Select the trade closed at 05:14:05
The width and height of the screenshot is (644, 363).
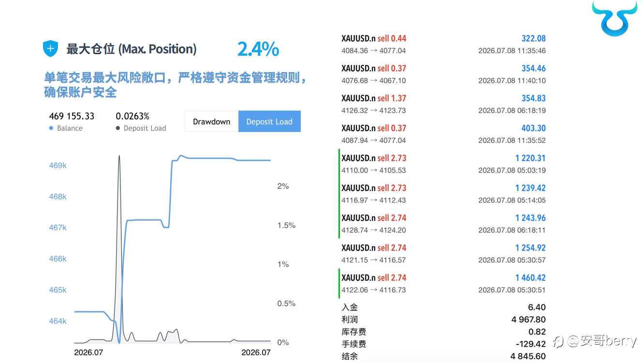[x=443, y=194]
